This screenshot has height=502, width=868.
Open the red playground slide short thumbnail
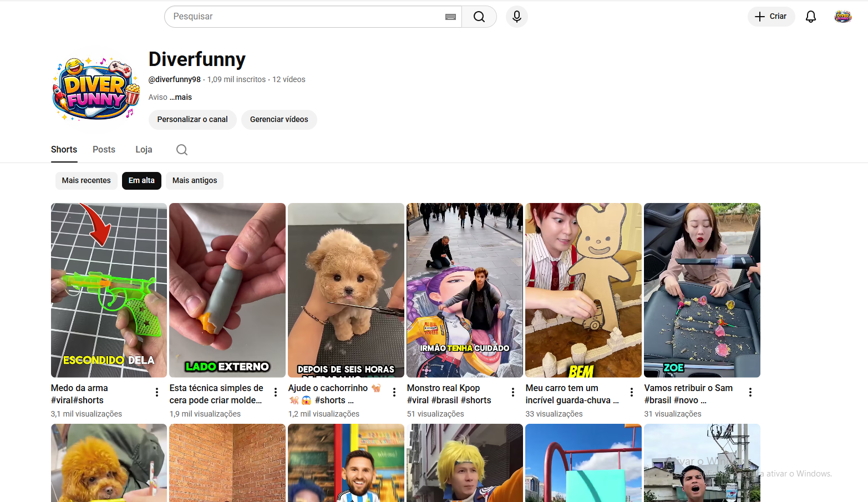click(583, 463)
